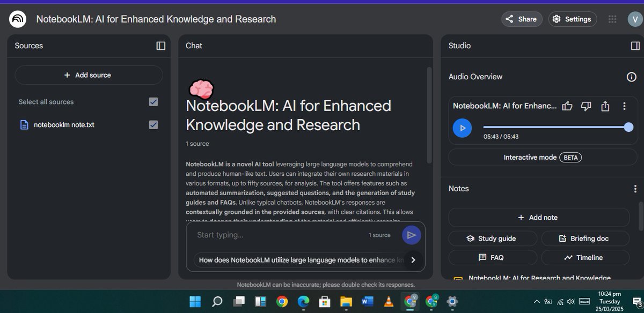644x313 pixels.
Task: Click the notebook title in header
Action: 156,19
